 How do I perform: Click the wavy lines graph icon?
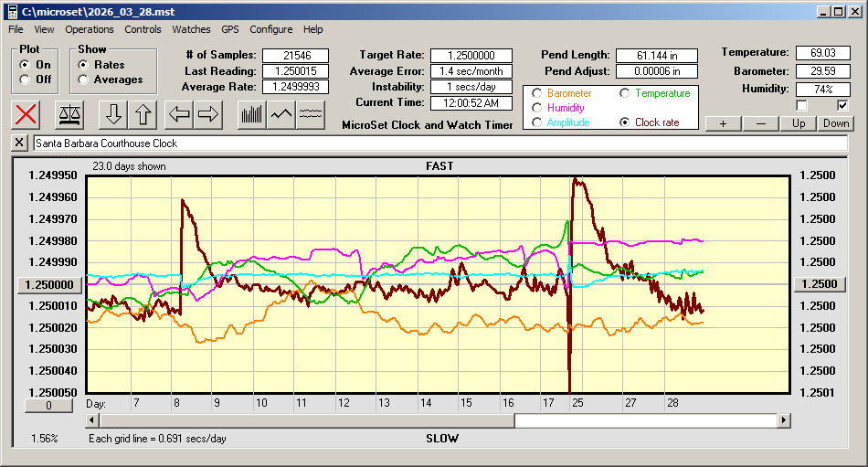(x=311, y=114)
